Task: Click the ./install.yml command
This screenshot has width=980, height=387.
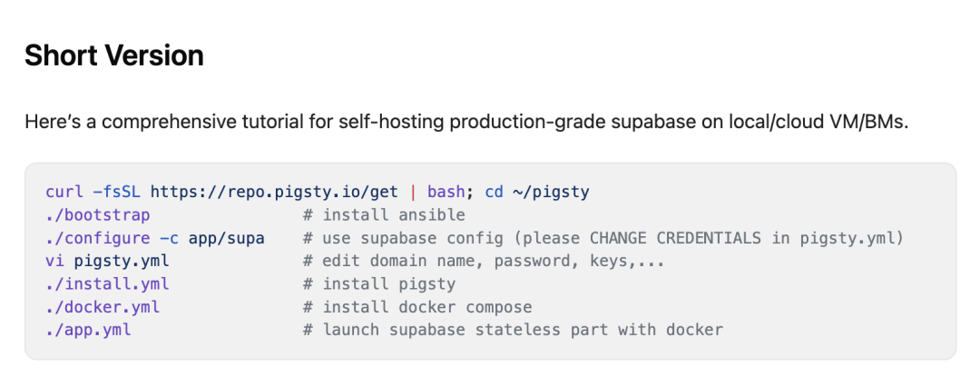Action: (107, 283)
